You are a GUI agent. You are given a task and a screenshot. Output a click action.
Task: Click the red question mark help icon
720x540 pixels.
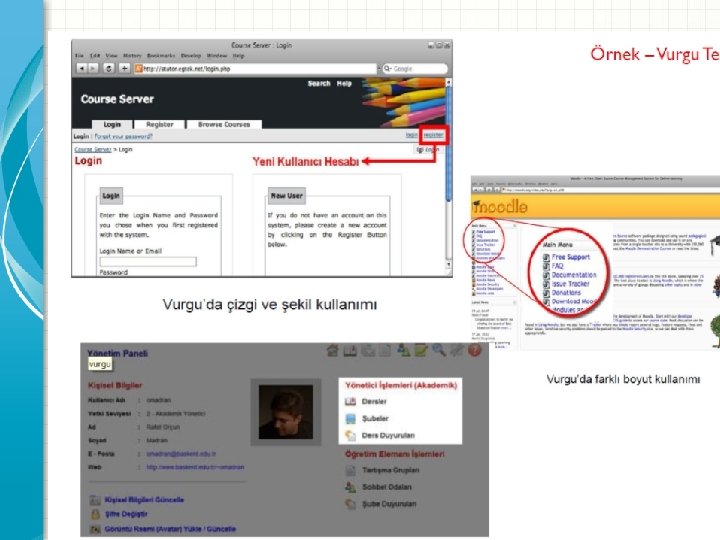tap(475, 350)
